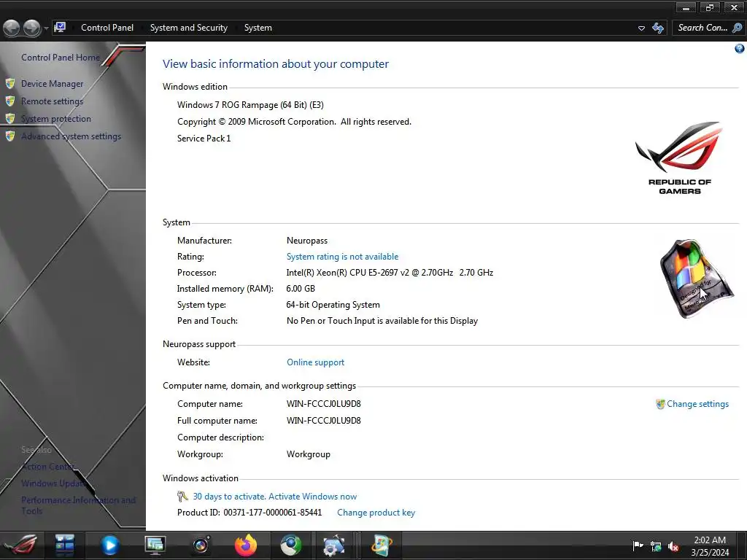Select Neuropass manufacturer value
The height and width of the screenshot is (560, 747).
307,241
